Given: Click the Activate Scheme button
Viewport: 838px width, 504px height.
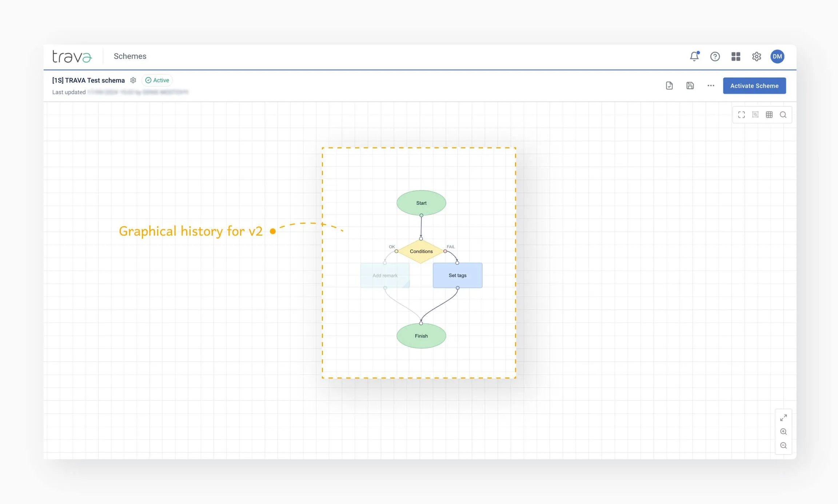Looking at the screenshot, I should tap(754, 85).
